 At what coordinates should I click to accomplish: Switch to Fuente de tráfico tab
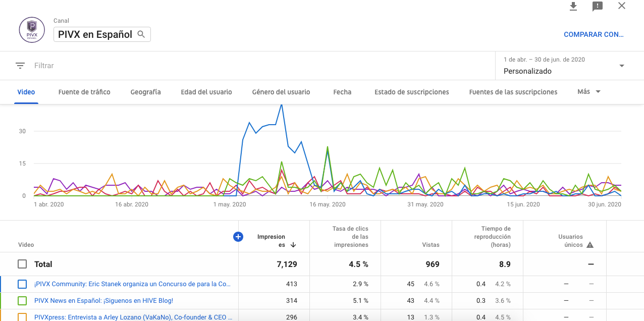(x=84, y=92)
